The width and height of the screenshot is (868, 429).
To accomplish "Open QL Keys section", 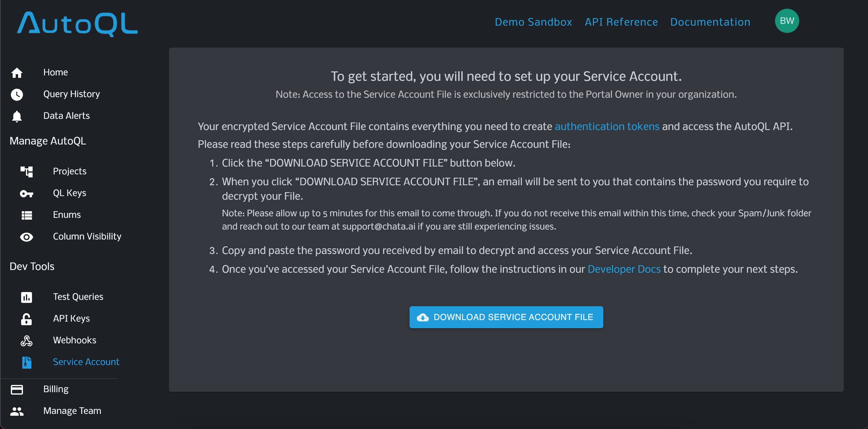I will [x=69, y=193].
